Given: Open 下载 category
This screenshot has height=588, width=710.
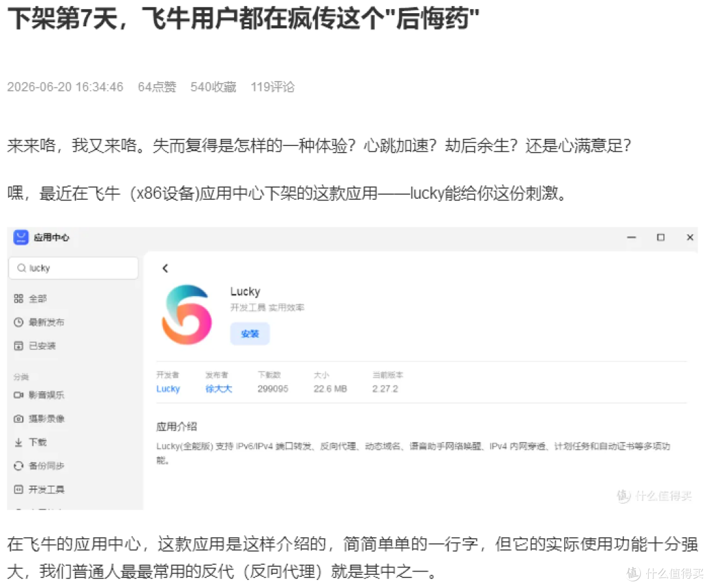Looking at the screenshot, I should (x=37, y=442).
